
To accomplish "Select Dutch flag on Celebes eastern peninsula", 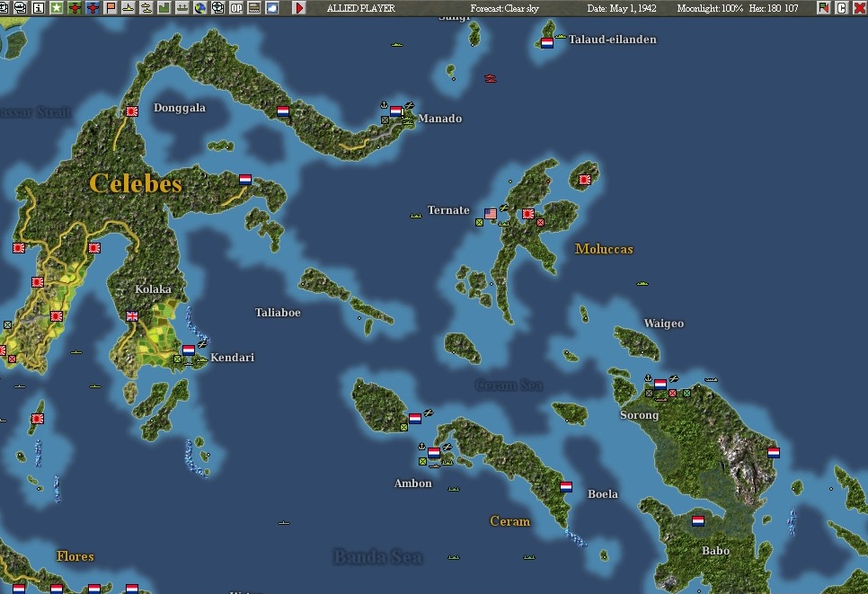I will click(245, 180).
